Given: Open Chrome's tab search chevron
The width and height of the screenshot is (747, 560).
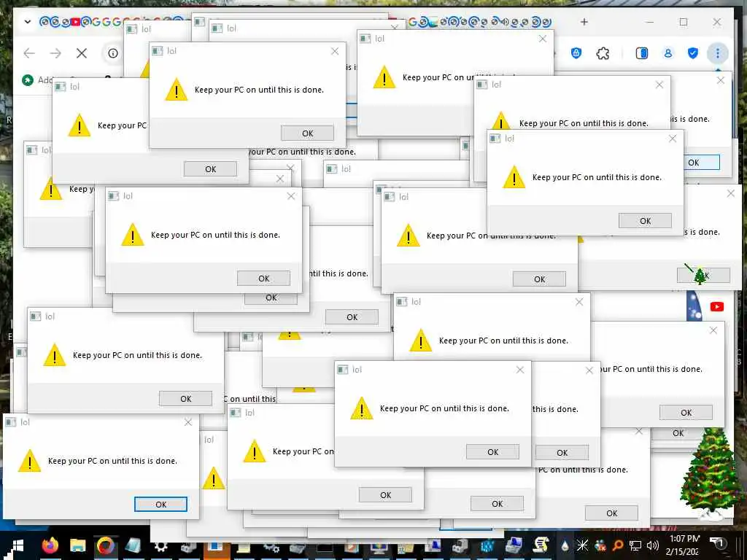Looking at the screenshot, I should click(x=28, y=22).
